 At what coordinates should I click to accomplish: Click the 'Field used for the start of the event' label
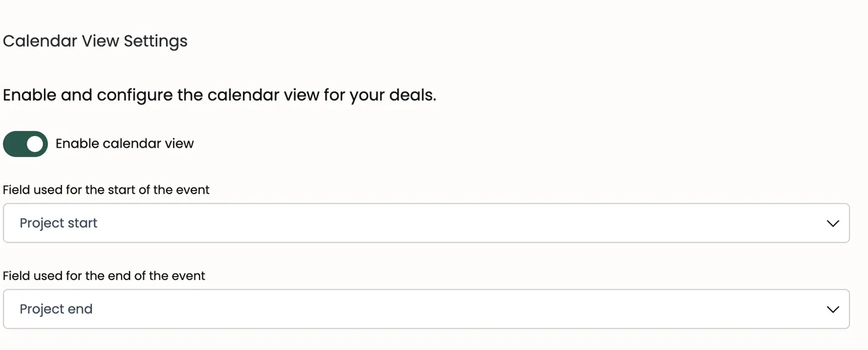pyautogui.click(x=106, y=190)
